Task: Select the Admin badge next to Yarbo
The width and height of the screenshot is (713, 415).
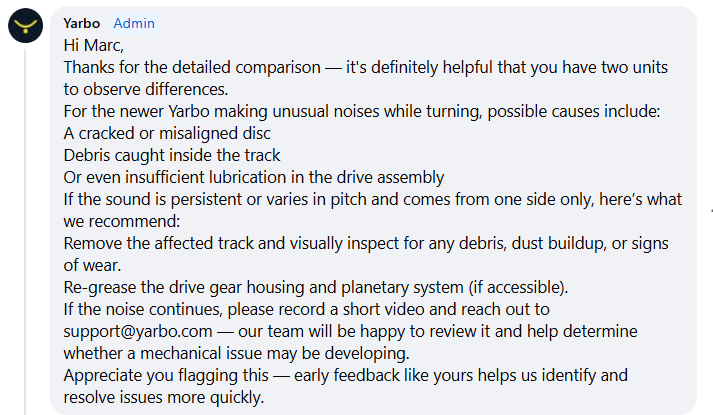Action: [x=134, y=23]
